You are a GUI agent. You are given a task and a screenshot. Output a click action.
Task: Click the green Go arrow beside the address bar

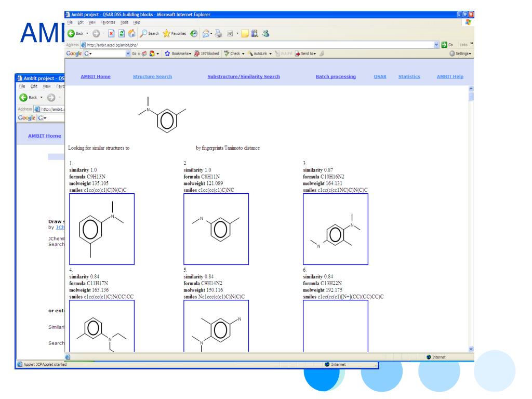coord(444,45)
